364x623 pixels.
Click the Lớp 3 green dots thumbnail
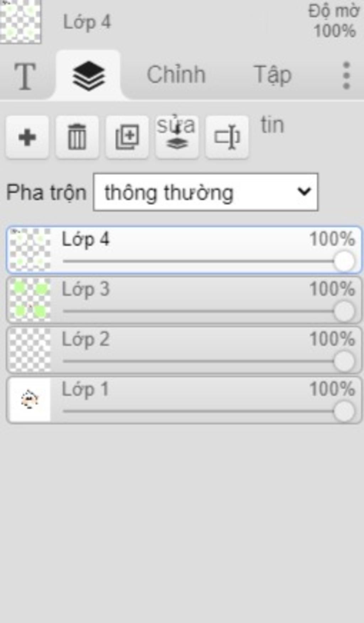click(x=30, y=300)
